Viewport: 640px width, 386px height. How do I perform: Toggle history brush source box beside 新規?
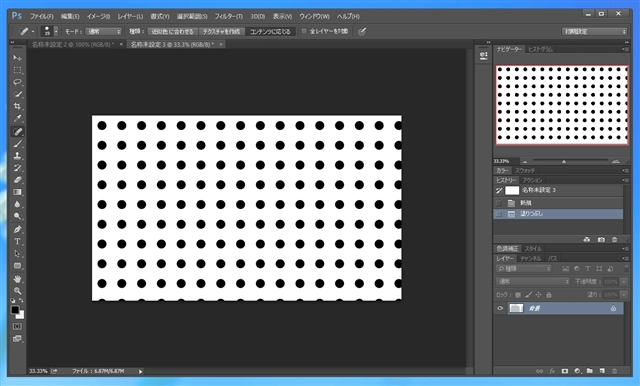[499, 203]
